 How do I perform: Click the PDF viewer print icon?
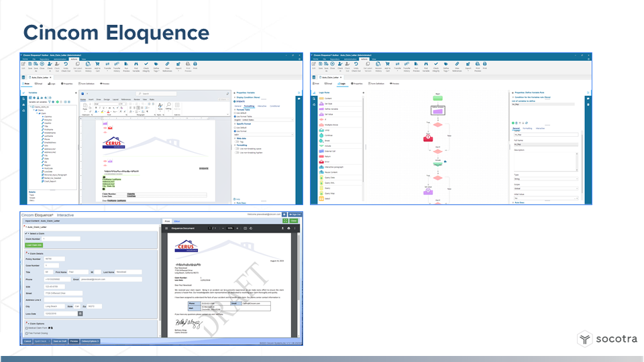[288, 228]
